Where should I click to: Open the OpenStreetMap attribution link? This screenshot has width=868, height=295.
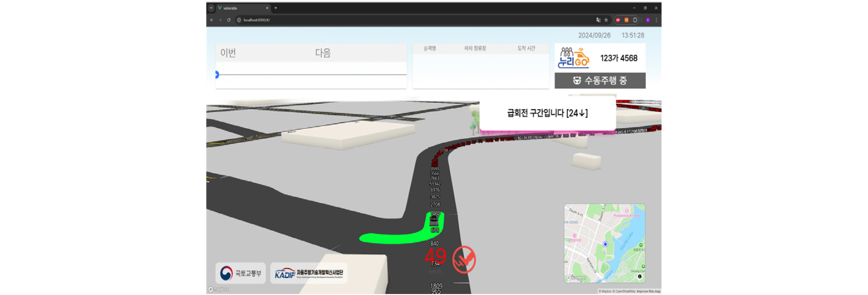(624, 292)
